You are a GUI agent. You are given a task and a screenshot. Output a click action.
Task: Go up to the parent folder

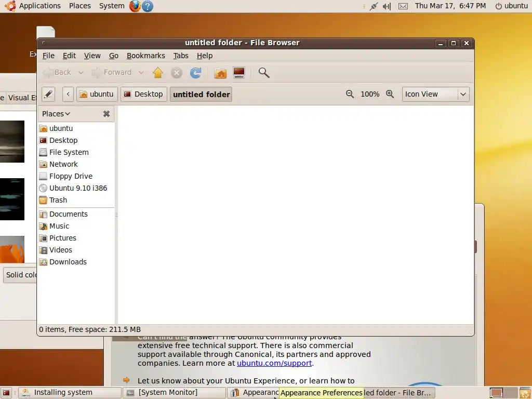click(x=158, y=73)
